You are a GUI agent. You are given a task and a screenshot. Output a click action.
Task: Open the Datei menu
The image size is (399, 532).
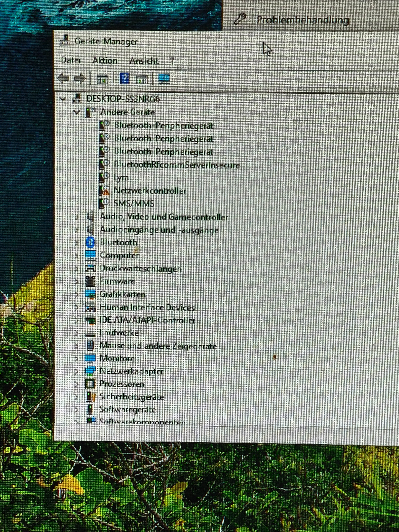71,60
